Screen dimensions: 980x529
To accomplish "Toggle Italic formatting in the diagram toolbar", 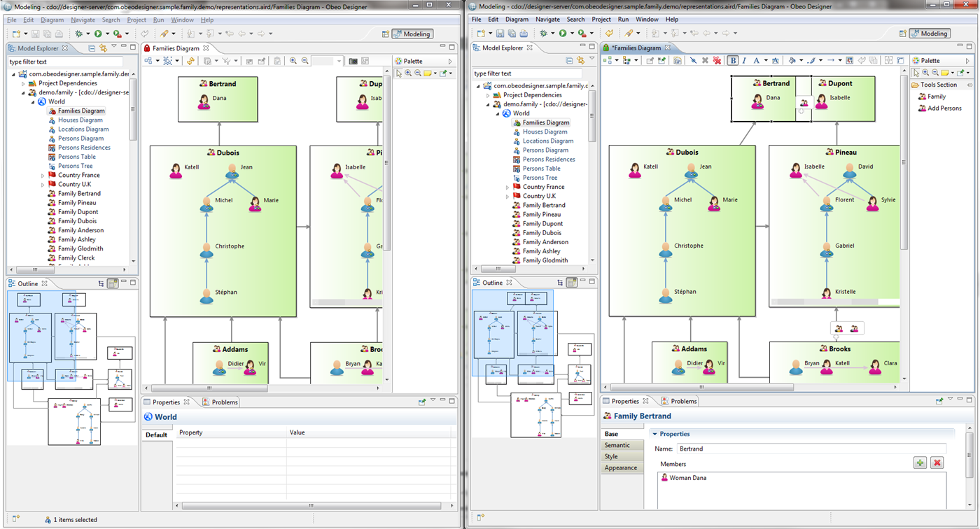I will coord(743,60).
